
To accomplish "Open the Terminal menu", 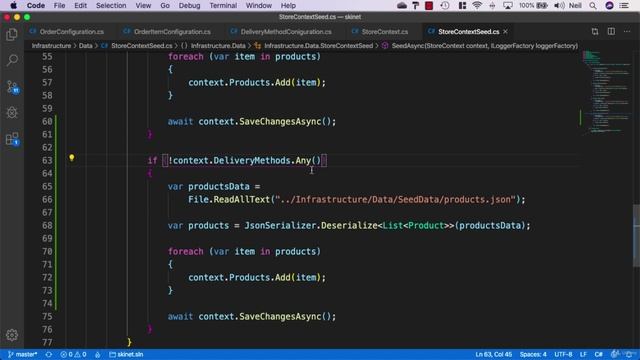I will (x=223, y=5).
